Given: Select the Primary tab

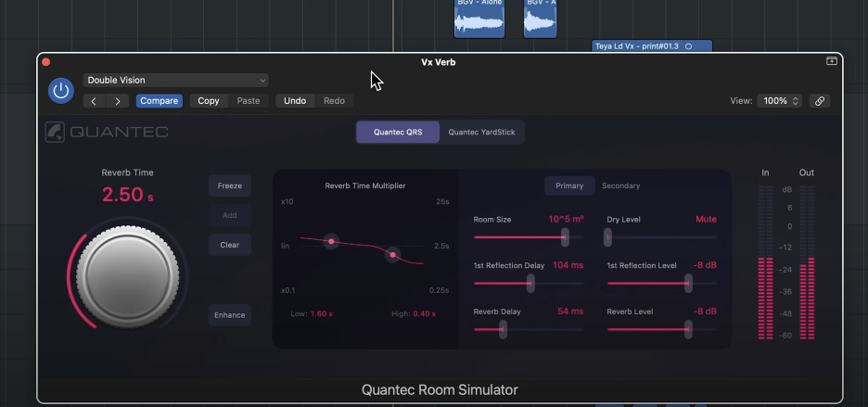Looking at the screenshot, I should coord(569,186).
